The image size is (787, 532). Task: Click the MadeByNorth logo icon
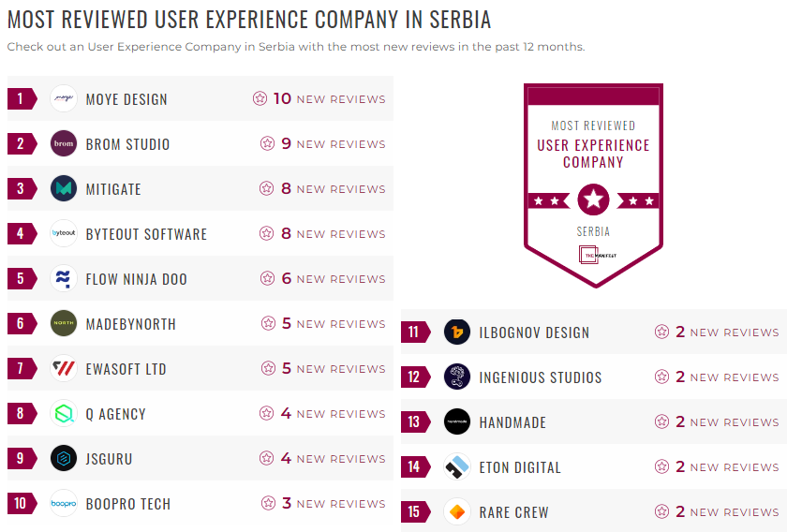point(64,323)
